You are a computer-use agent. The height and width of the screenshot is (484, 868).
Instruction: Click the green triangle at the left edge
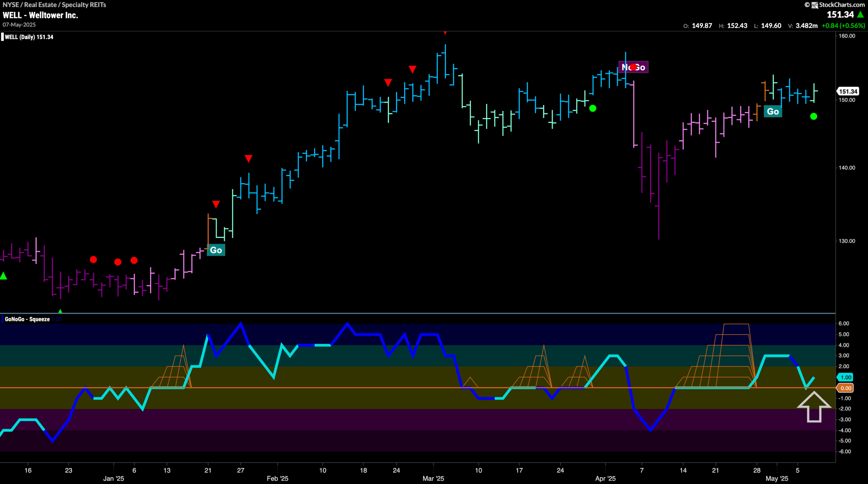tap(3, 276)
